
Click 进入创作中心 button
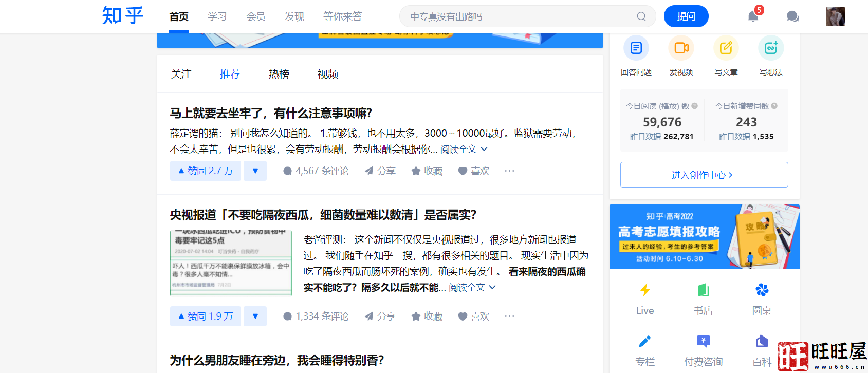[704, 175]
